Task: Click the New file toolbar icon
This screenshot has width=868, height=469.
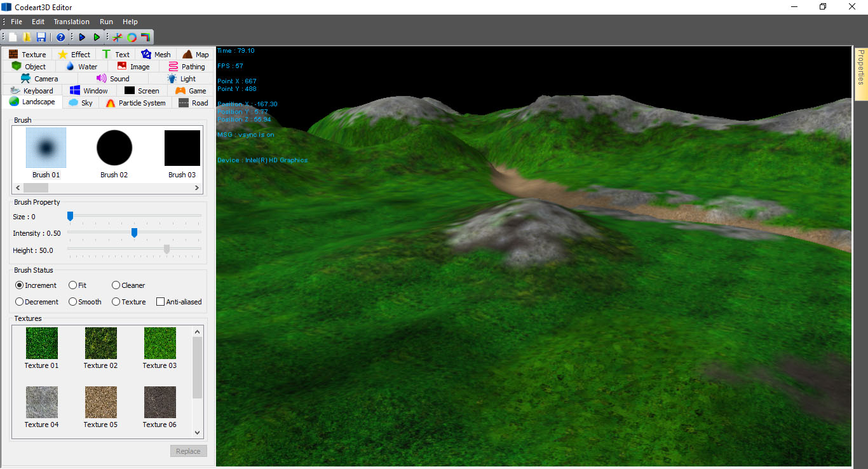Action: coord(13,37)
